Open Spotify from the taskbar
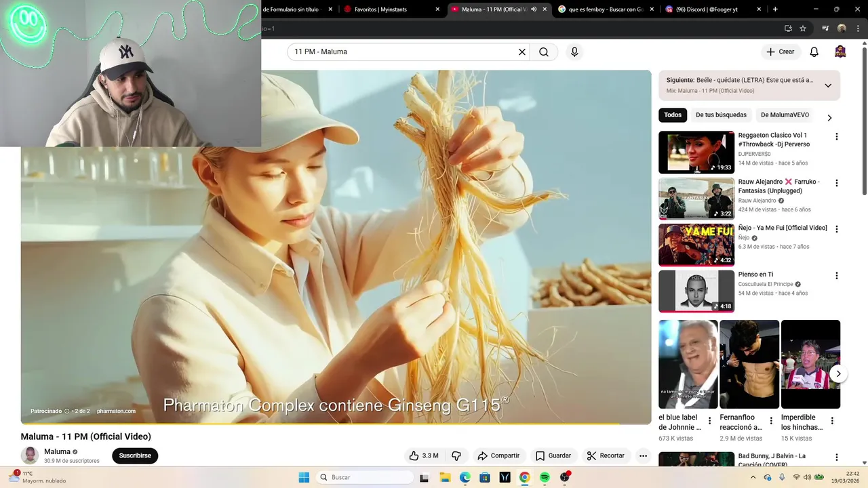This screenshot has width=868, height=488. (545, 477)
